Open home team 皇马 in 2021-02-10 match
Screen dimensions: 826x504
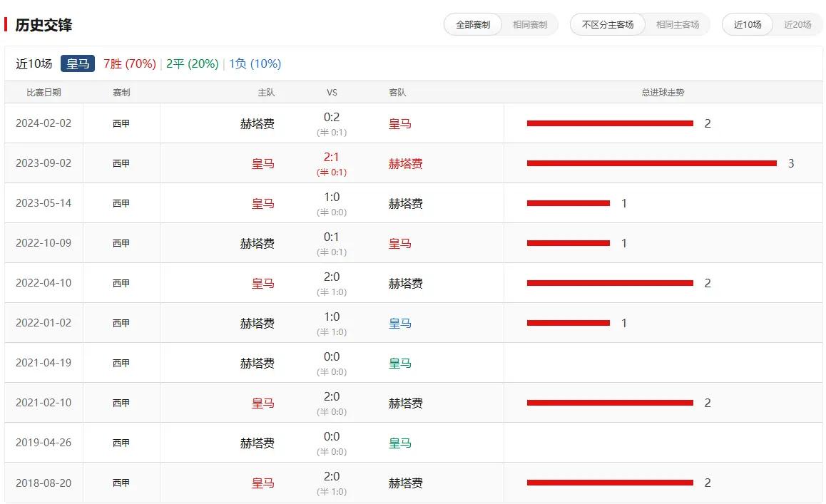pos(263,403)
